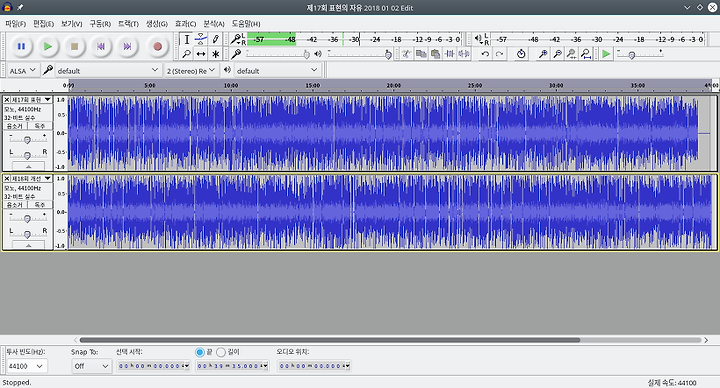Click the Zoom In magnifier
The width and height of the screenshot is (720, 388).
click(x=543, y=54)
